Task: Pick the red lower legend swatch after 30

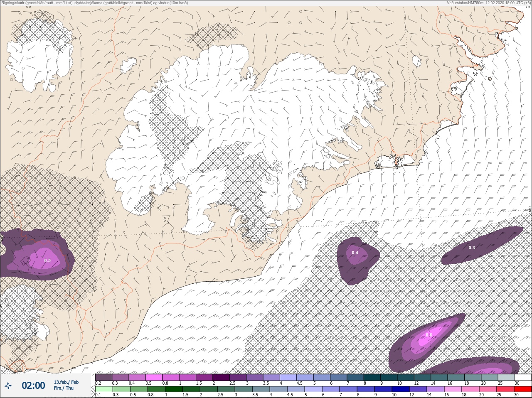Action: coord(523,389)
